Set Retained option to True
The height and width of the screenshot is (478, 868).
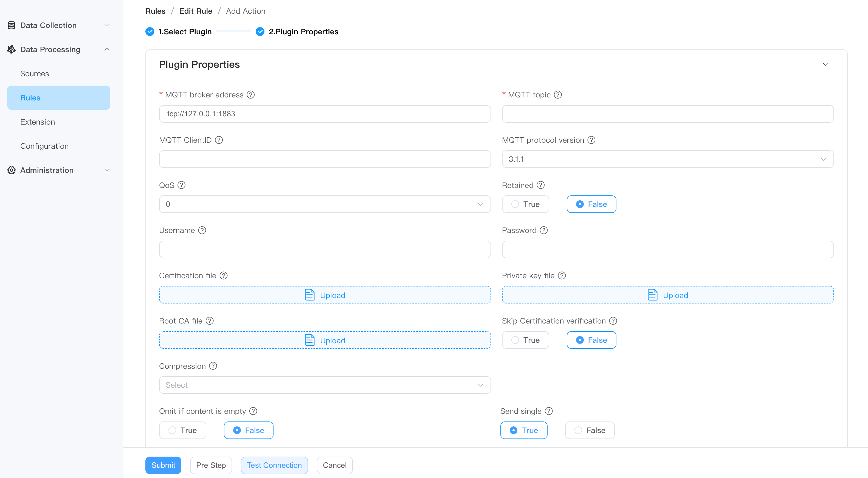(525, 204)
